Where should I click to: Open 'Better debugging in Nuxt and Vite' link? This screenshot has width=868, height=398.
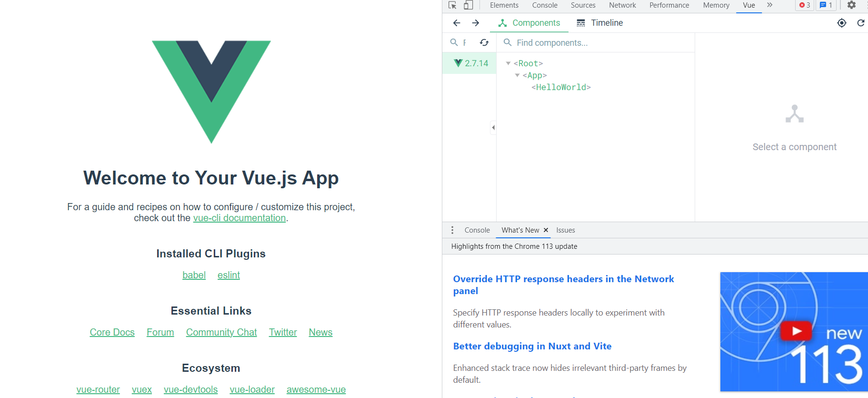[532, 346]
